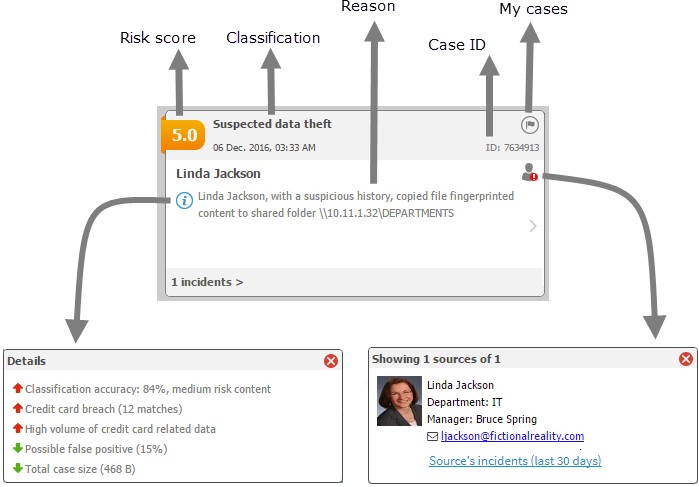Click red up arrow beside Credit card breach
699x487 pixels.
click(x=17, y=409)
